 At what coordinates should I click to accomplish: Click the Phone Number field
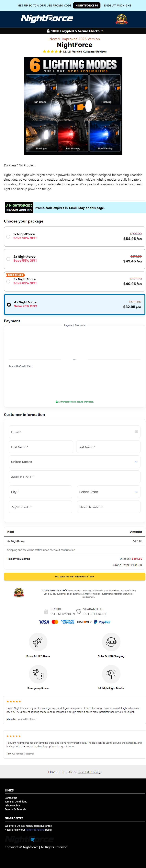tap(109, 507)
